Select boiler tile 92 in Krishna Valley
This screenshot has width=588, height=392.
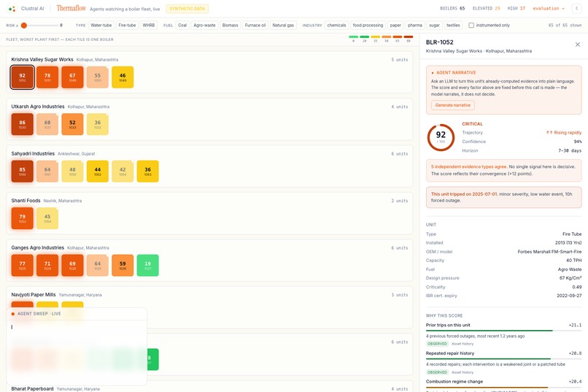pyautogui.click(x=23, y=77)
